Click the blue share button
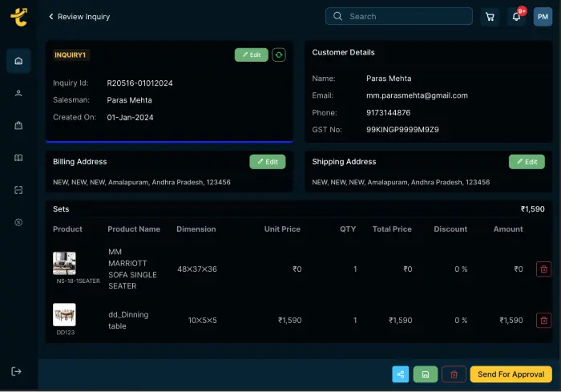The height and width of the screenshot is (392, 561). pos(401,374)
